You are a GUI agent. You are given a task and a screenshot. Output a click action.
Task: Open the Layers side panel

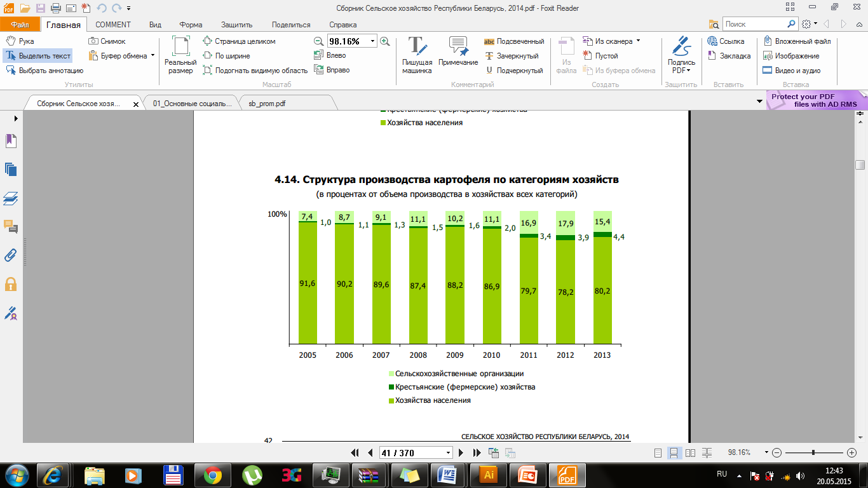[11, 198]
